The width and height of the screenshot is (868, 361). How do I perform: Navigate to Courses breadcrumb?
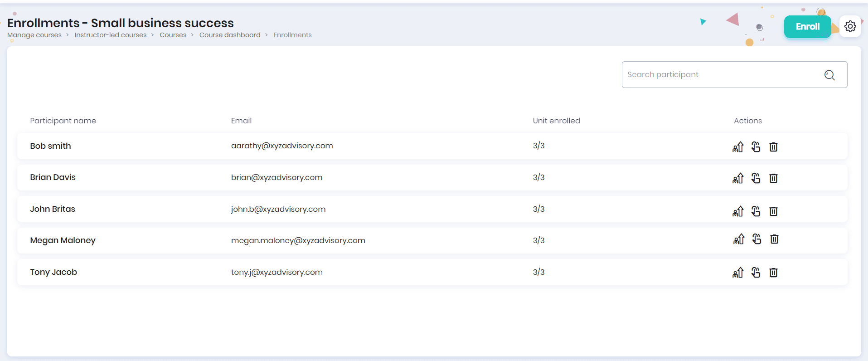click(173, 35)
